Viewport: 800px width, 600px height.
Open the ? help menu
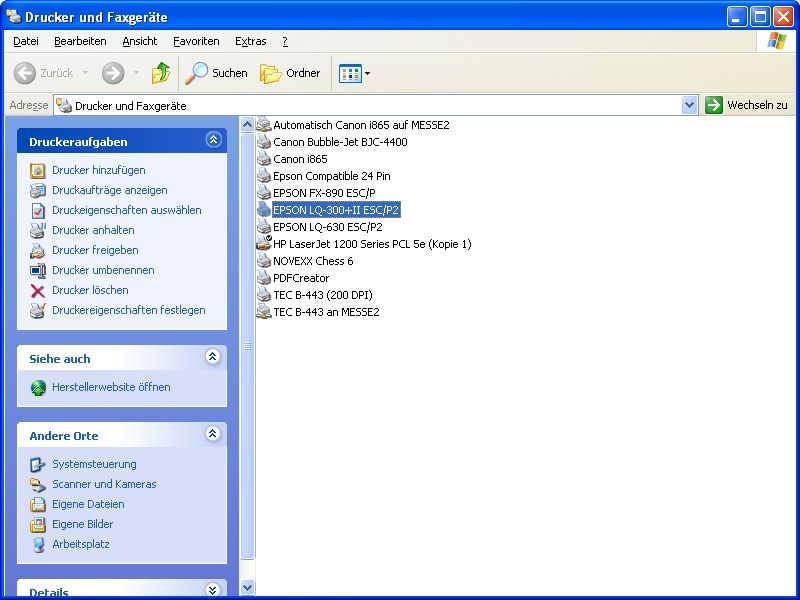point(285,41)
